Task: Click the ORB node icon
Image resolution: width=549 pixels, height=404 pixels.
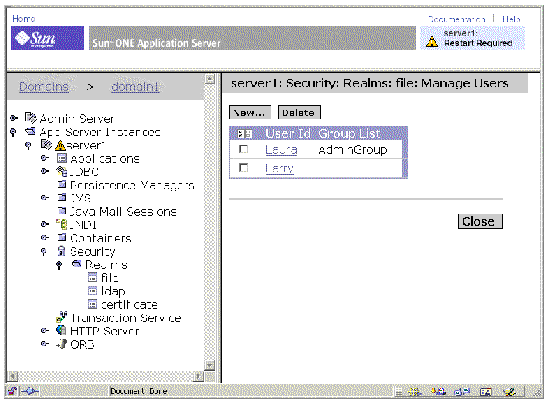Action: pos(62,344)
